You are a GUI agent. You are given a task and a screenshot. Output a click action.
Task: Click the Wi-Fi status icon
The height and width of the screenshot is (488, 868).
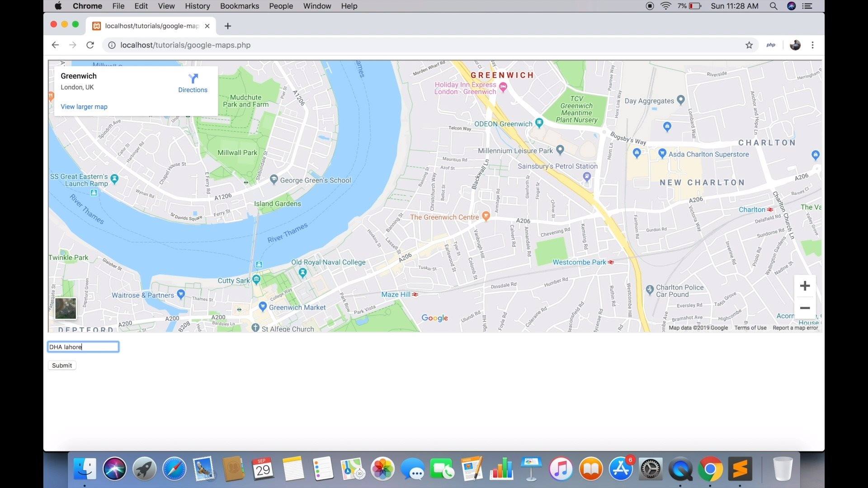pos(665,6)
